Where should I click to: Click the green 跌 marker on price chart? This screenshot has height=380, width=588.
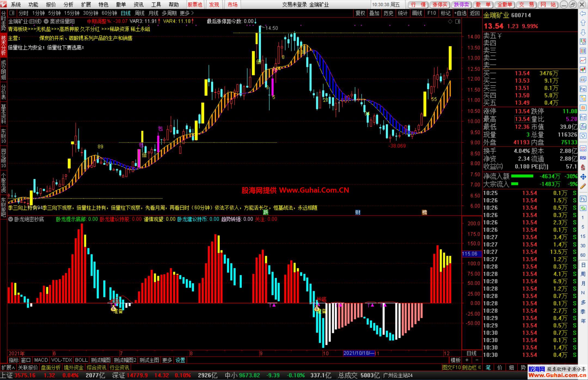(266, 212)
